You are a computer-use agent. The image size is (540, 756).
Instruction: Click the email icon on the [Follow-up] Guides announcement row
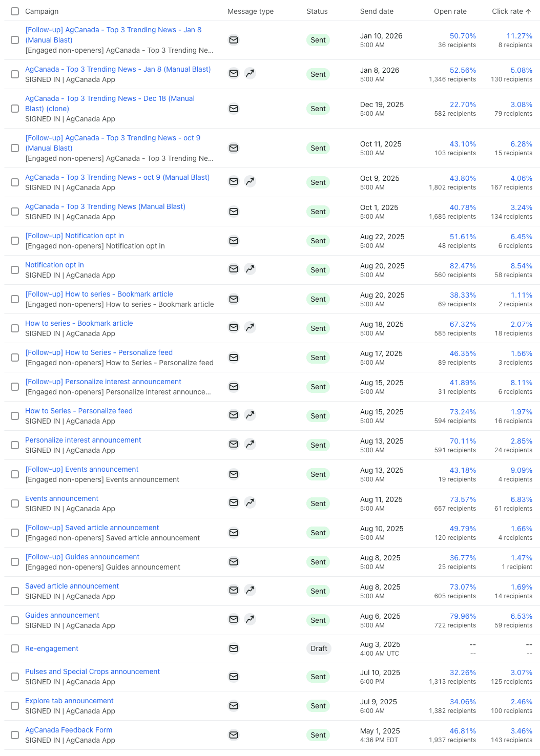point(234,561)
